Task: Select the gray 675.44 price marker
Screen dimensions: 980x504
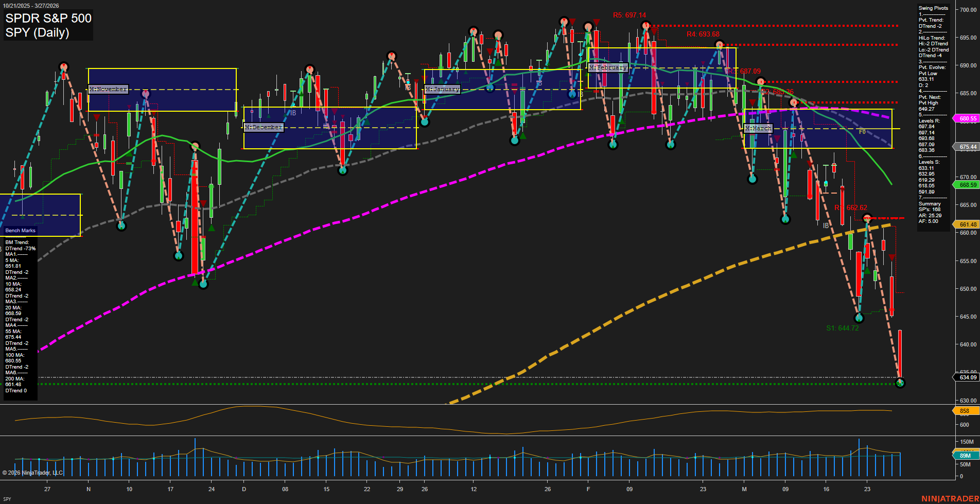Action: [x=967, y=147]
